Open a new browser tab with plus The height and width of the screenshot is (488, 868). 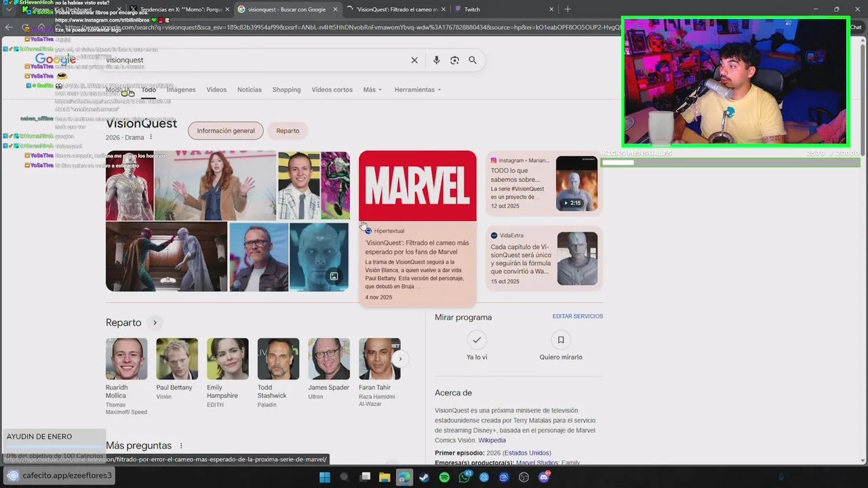568,9
